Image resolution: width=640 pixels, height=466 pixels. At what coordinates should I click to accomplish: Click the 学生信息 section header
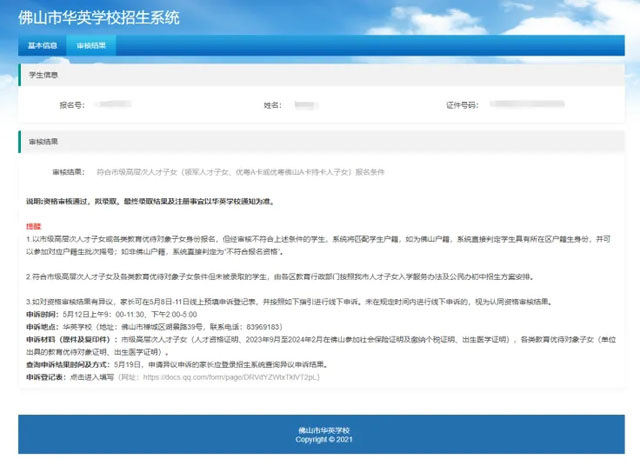coord(42,75)
